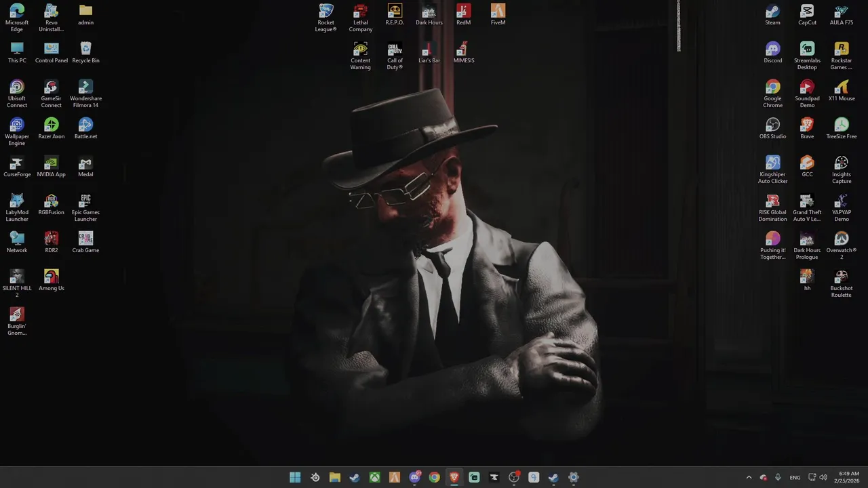868x488 pixels.
Task: Select the Medal desktop shortcut
Action: (85, 166)
